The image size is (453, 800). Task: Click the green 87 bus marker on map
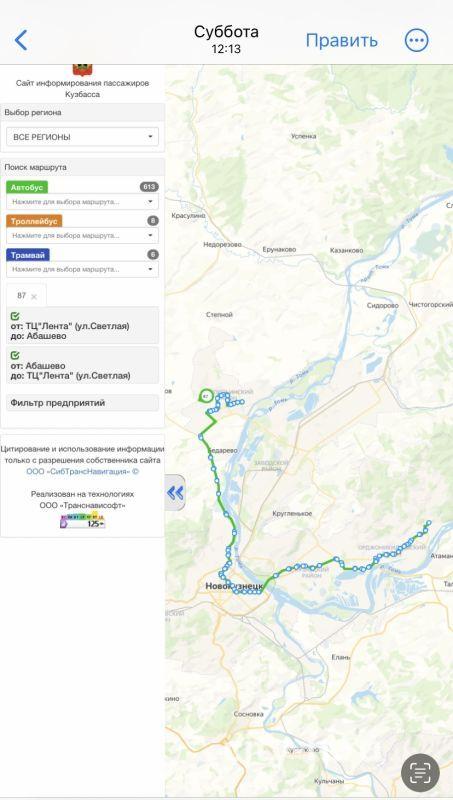point(206,395)
